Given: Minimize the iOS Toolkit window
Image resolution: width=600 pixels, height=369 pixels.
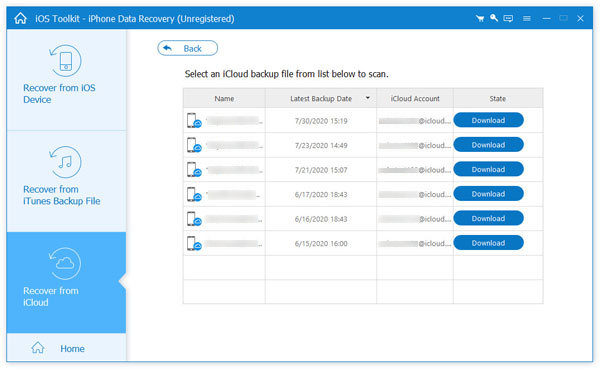Looking at the screenshot, I should point(546,18).
